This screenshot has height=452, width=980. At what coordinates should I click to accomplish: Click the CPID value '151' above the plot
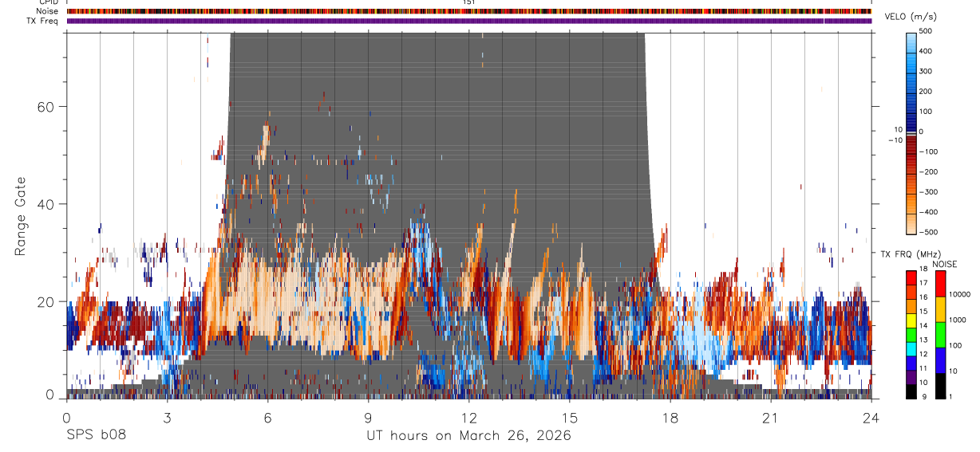(468, 2)
